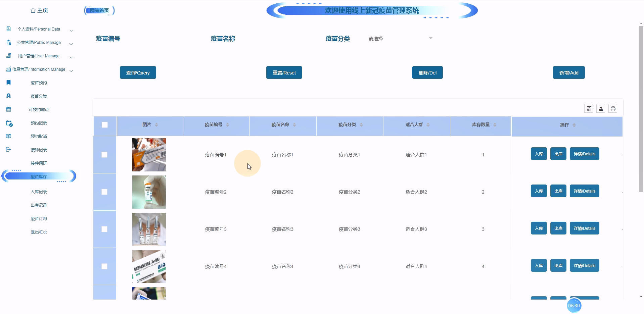Click the 查询/Query button
This screenshot has width=644, height=314.
[x=138, y=72]
